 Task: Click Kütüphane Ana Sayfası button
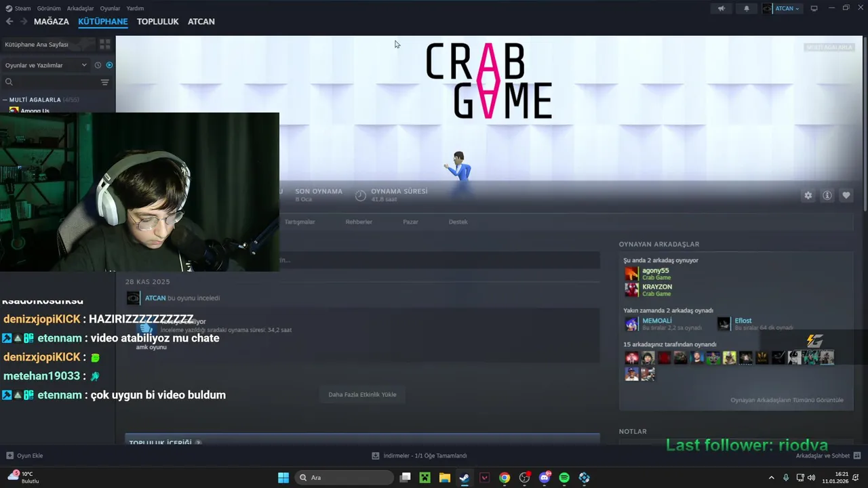tap(47, 44)
